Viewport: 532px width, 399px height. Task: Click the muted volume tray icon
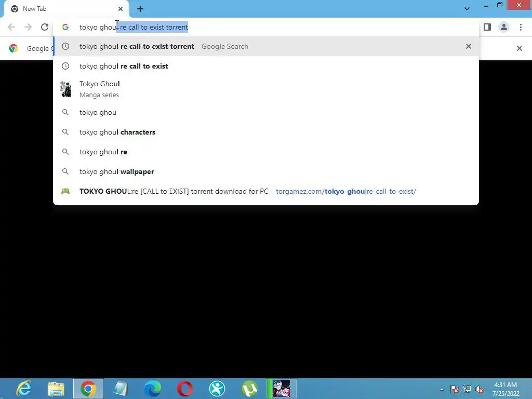tap(480, 389)
